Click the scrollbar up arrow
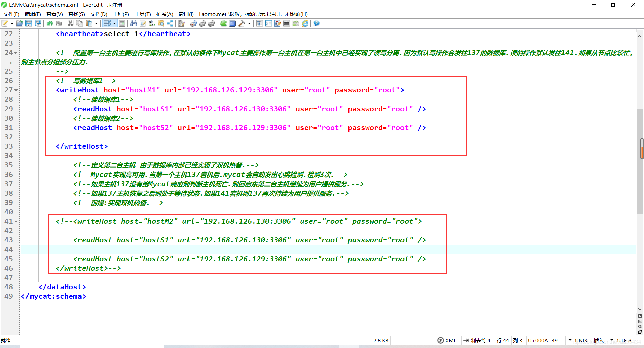The height and width of the screenshot is (348, 644). [x=640, y=36]
